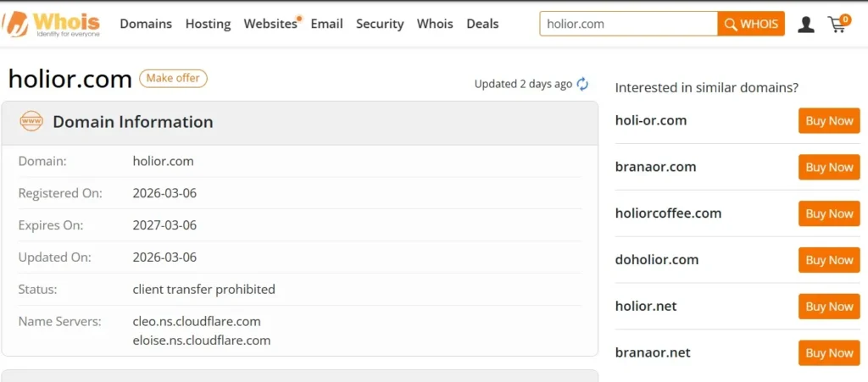Open the Email menu
This screenshot has width=868, height=382.
pyautogui.click(x=326, y=24)
